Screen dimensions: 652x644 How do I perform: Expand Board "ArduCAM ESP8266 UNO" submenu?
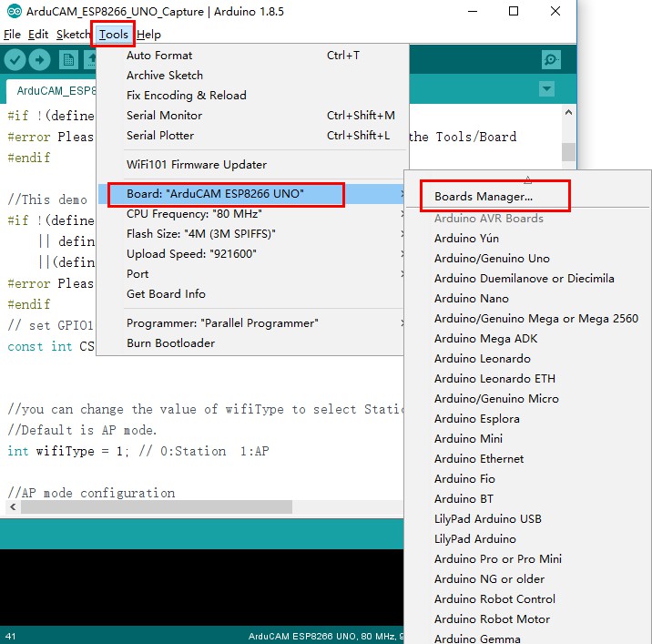pyautogui.click(x=251, y=194)
